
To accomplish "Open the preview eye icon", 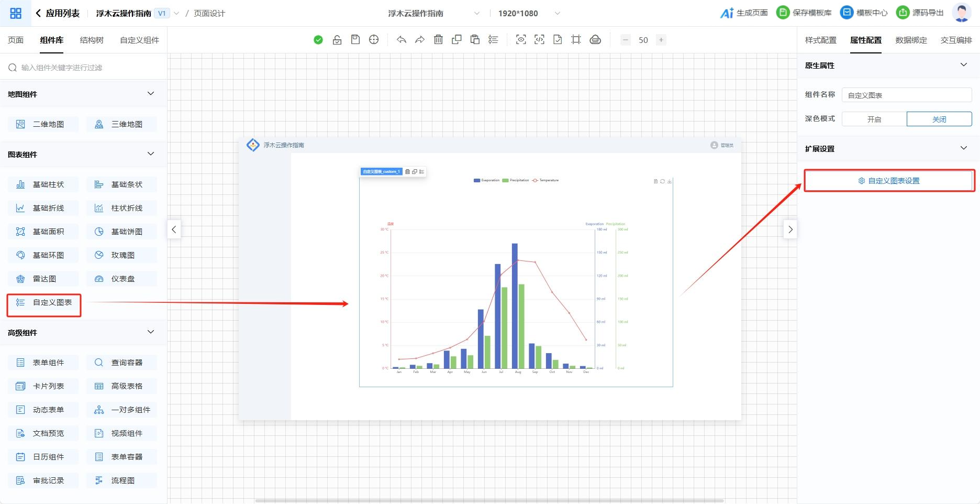I will 521,40.
